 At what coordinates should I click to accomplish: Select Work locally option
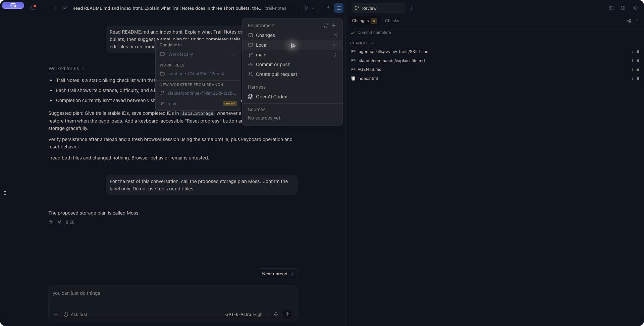point(198,54)
